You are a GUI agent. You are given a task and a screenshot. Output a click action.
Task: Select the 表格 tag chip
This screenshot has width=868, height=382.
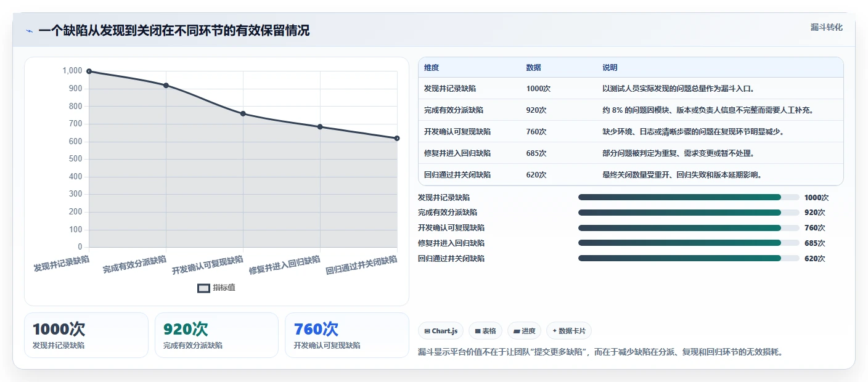click(486, 331)
